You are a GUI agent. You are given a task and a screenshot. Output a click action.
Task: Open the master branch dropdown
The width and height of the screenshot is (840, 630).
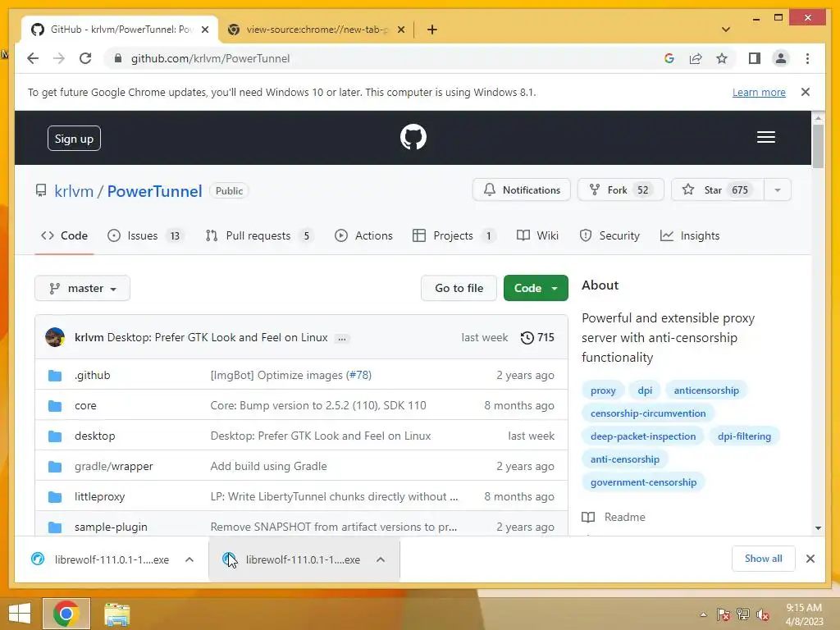[83, 288]
